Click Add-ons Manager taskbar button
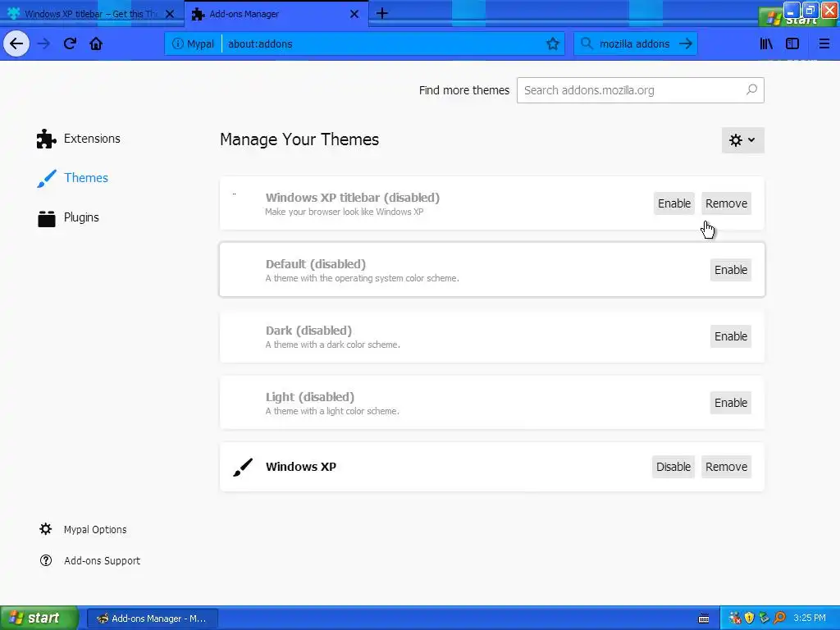The width and height of the screenshot is (840, 630). [152, 619]
